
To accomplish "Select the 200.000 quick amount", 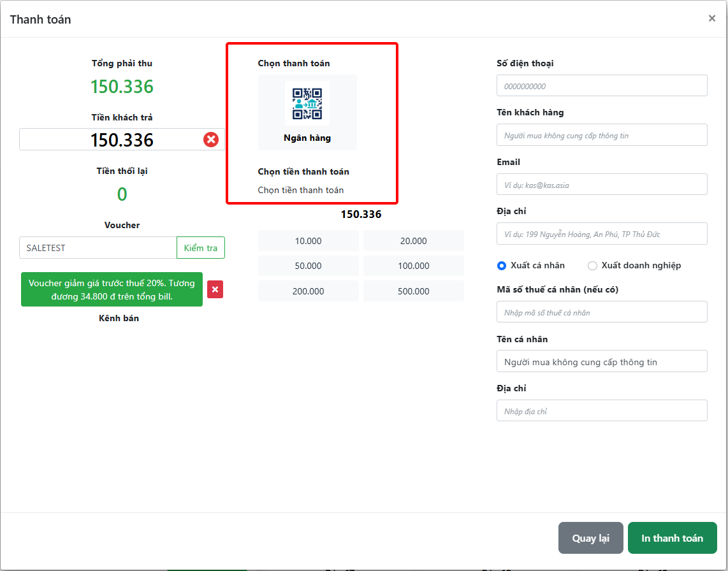I will [309, 291].
